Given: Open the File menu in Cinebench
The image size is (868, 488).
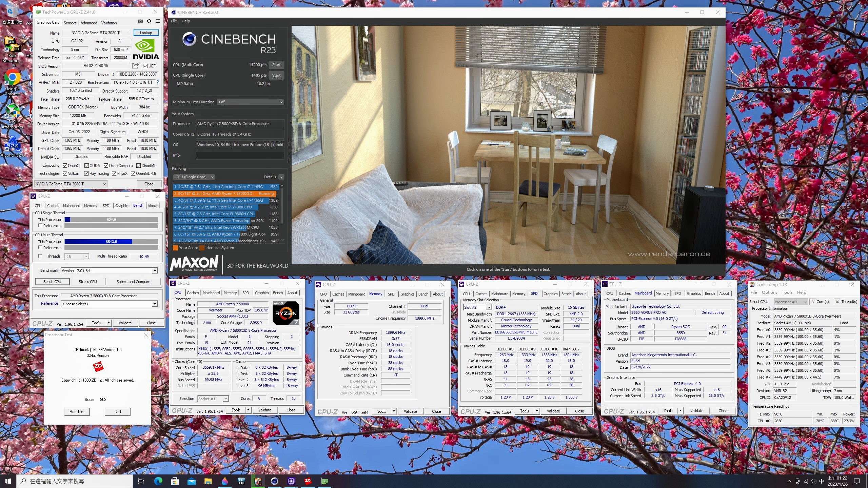Looking at the screenshot, I should (174, 21).
